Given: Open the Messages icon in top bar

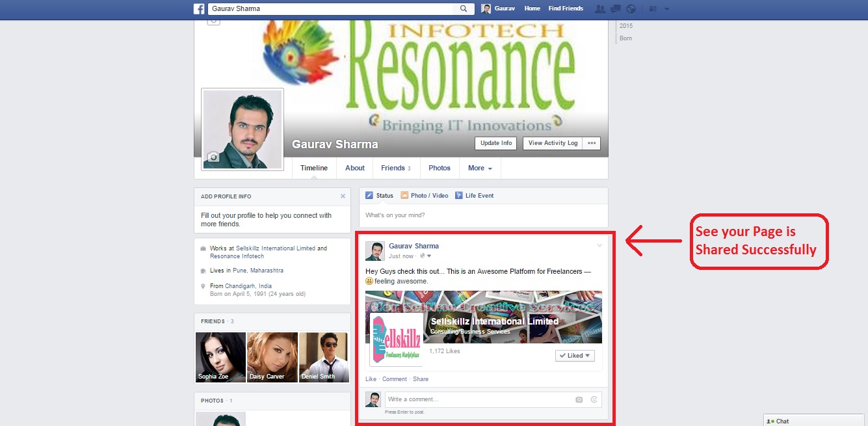Looking at the screenshot, I should (x=615, y=9).
